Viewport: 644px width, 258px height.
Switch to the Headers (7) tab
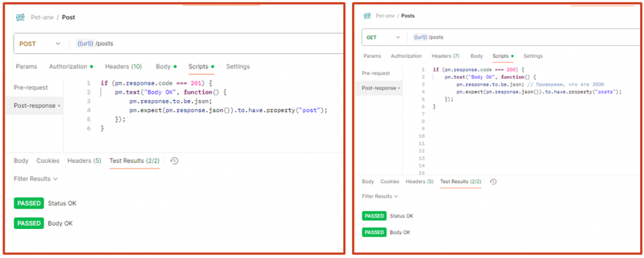point(445,56)
